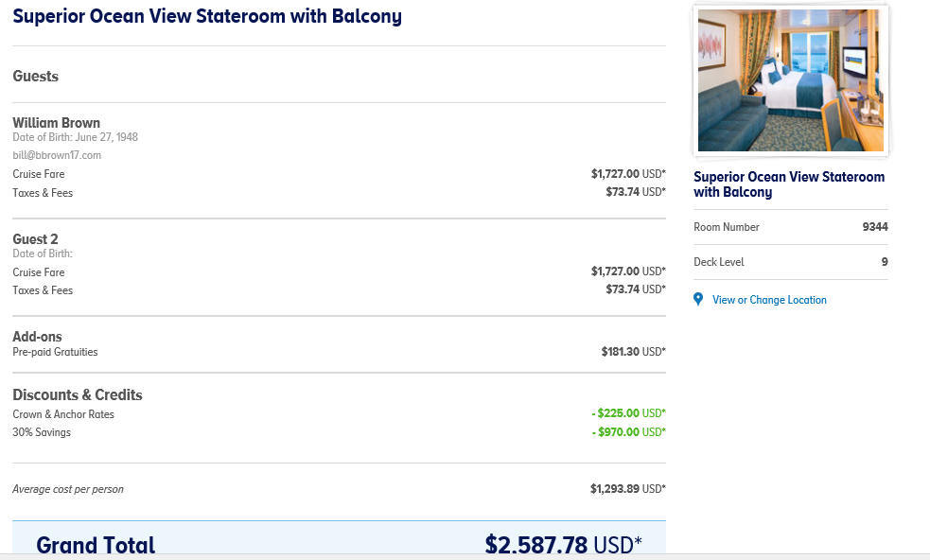Screen dimensions: 930x560
Task: Click the Guests section header
Action: click(36, 77)
